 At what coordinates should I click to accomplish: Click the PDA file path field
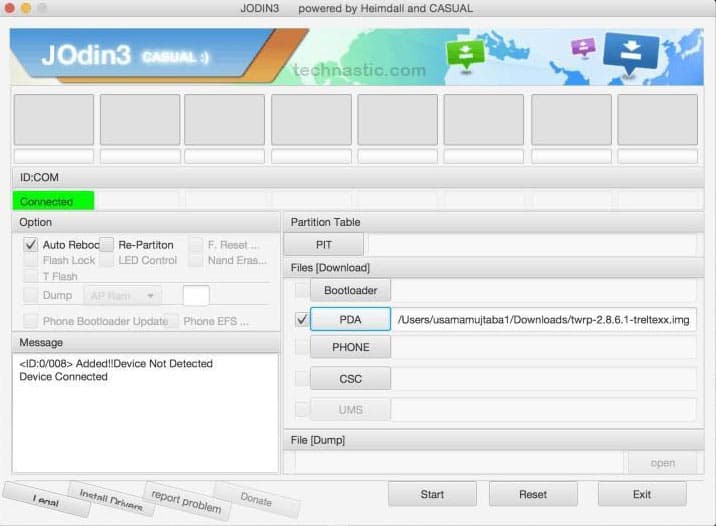tap(544, 320)
